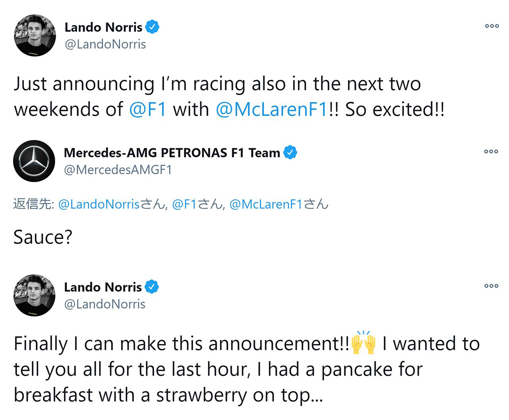This screenshot has width=509, height=420.
Task: Click Lando Norris display name in top tweet
Action: click(103, 27)
